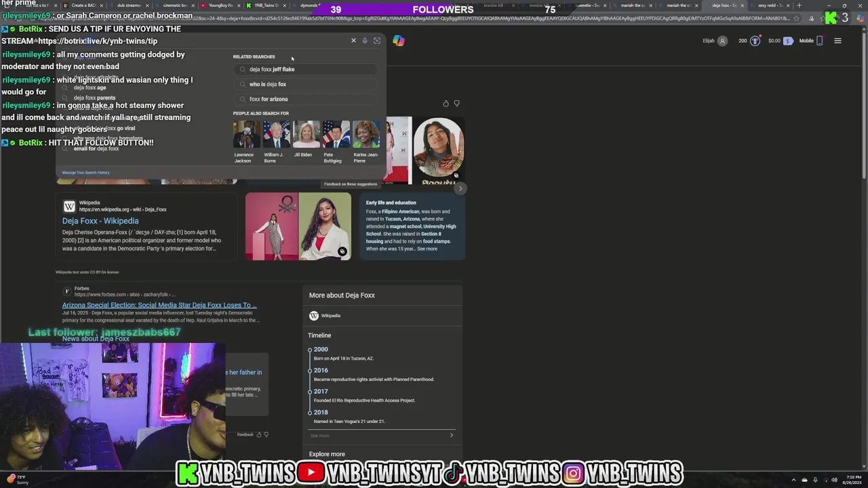Open the hamburger settings menu
Viewport: 868px width, 488px height.
click(x=837, y=41)
